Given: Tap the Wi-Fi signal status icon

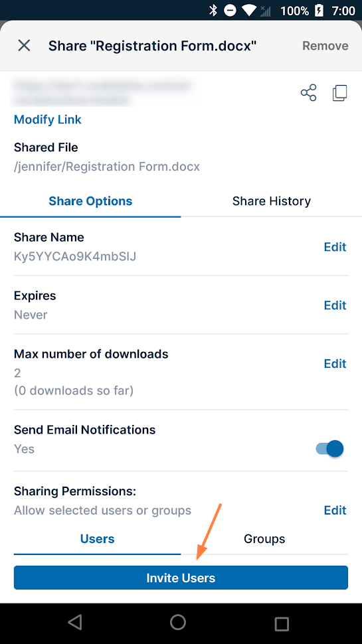Looking at the screenshot, I should tap(249, 10).
